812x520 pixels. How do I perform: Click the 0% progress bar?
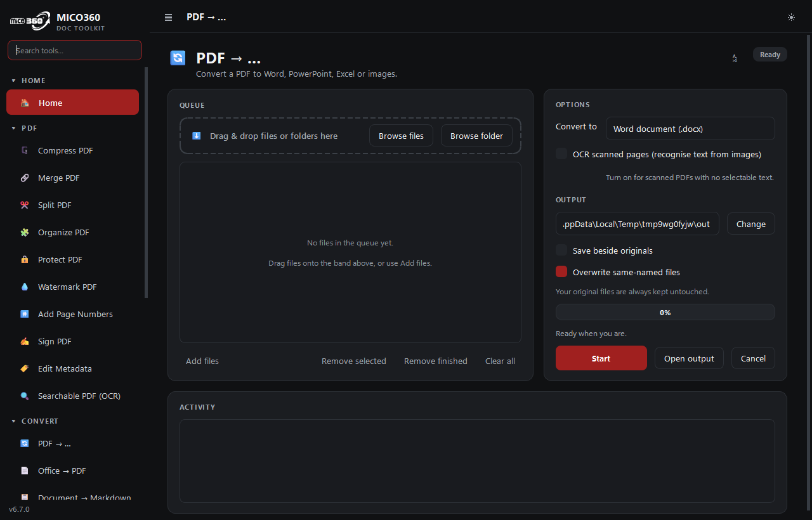[665, 312]
